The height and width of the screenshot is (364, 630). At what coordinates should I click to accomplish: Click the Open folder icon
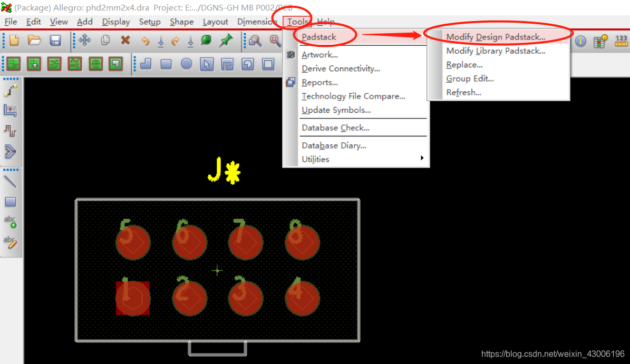click(x=35, y=41)
